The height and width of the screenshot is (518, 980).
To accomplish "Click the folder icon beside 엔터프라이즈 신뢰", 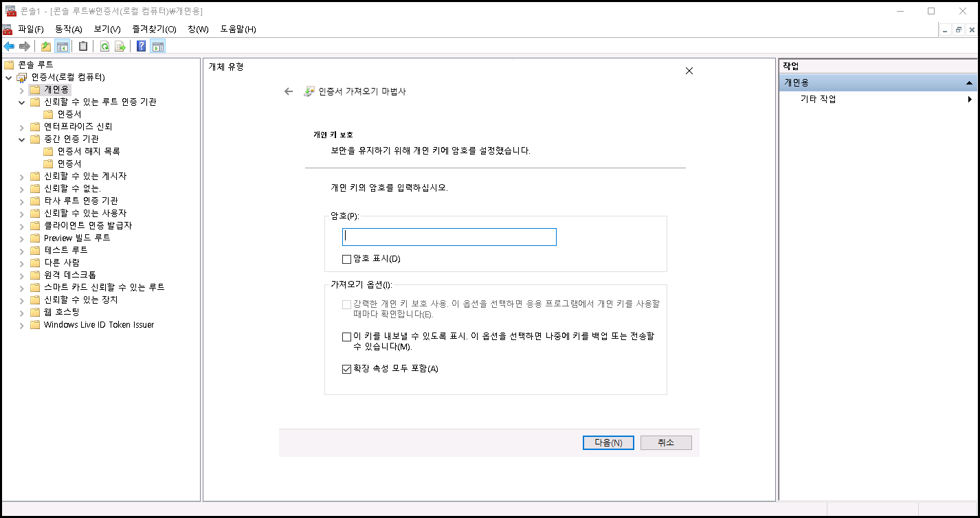I will pos(35,126).
